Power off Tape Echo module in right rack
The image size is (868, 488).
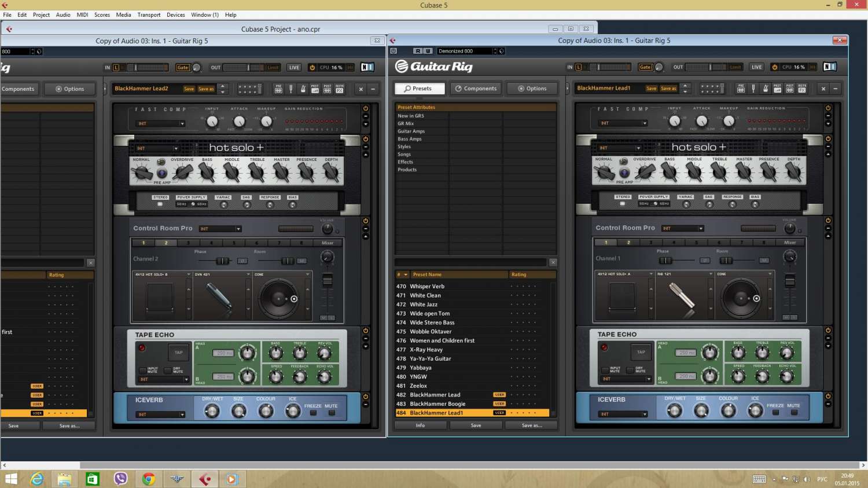pyautogui.click(x=828, y=331)
